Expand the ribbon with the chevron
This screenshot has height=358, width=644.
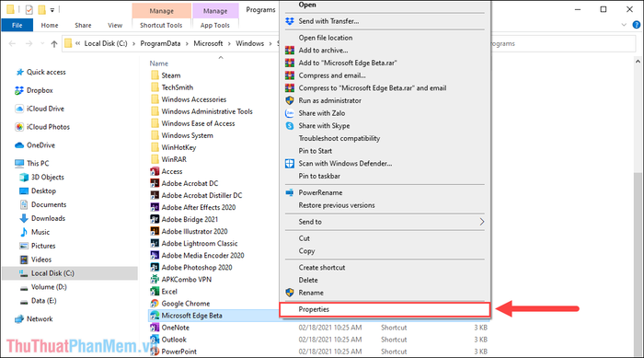(x=624, y=25)
